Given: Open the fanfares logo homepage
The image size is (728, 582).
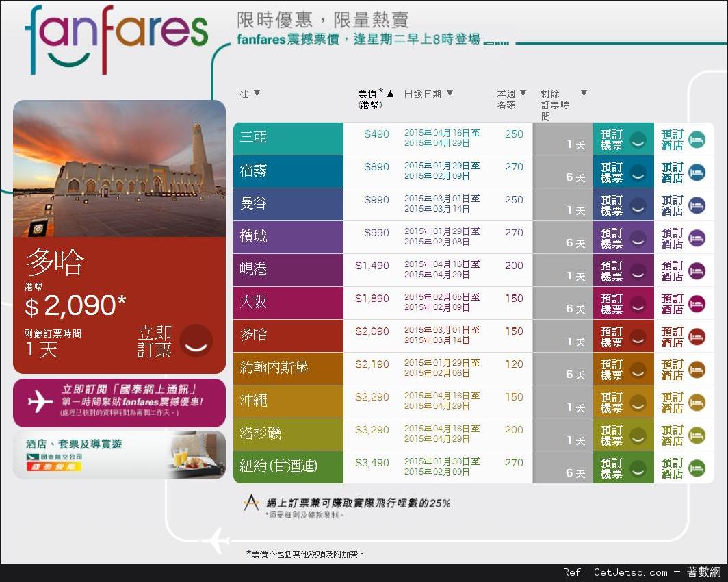Looking at the screenshot, I should coord(116,40).
